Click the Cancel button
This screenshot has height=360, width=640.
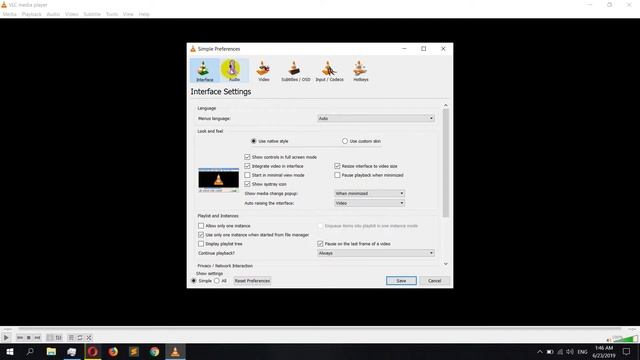pos(434,281)
